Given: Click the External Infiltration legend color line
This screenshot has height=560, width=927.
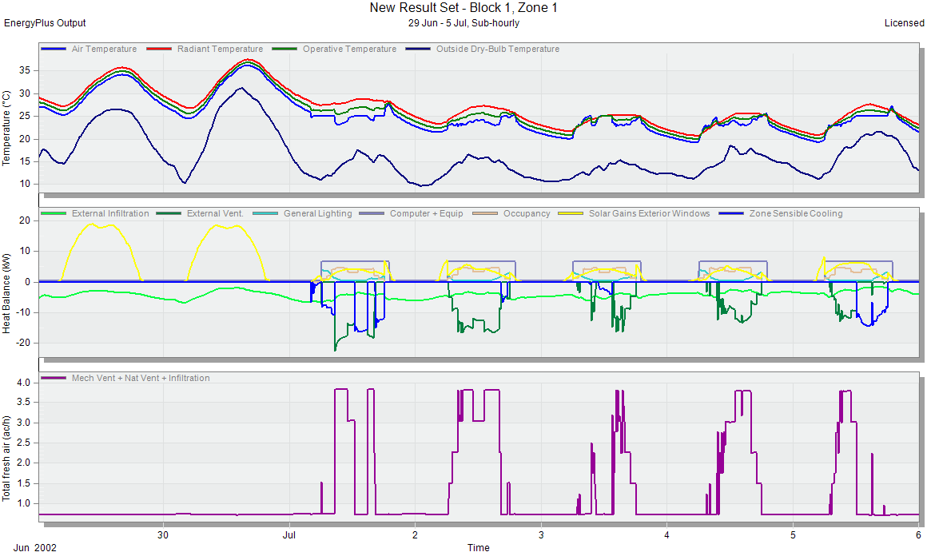Looking at the screenshot, I should [54, 214].
